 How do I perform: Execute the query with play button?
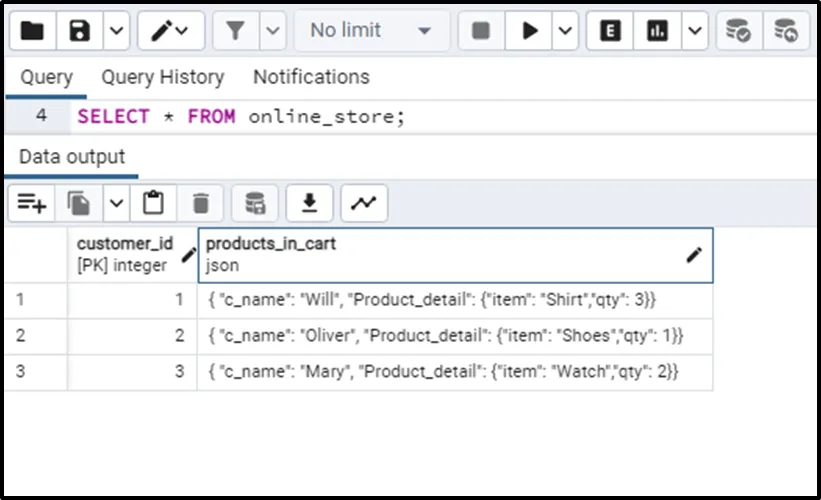[x=528, y=31]
